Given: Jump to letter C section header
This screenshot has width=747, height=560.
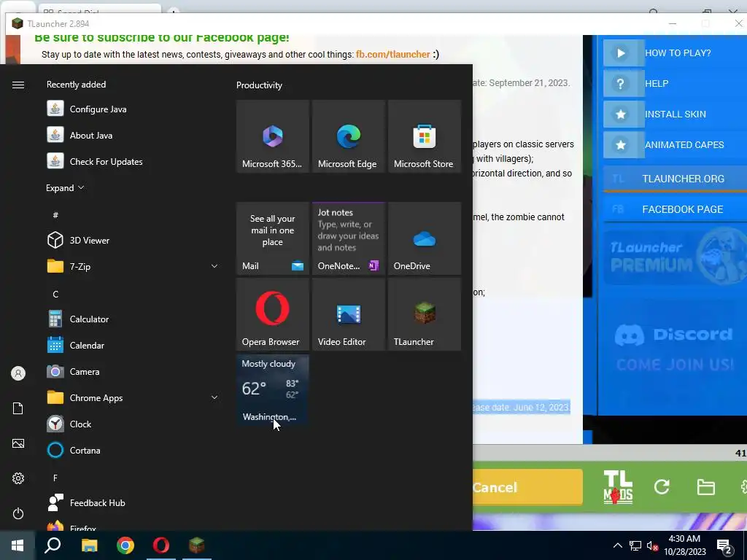Looking at the screenshot, I should [55, 295].
